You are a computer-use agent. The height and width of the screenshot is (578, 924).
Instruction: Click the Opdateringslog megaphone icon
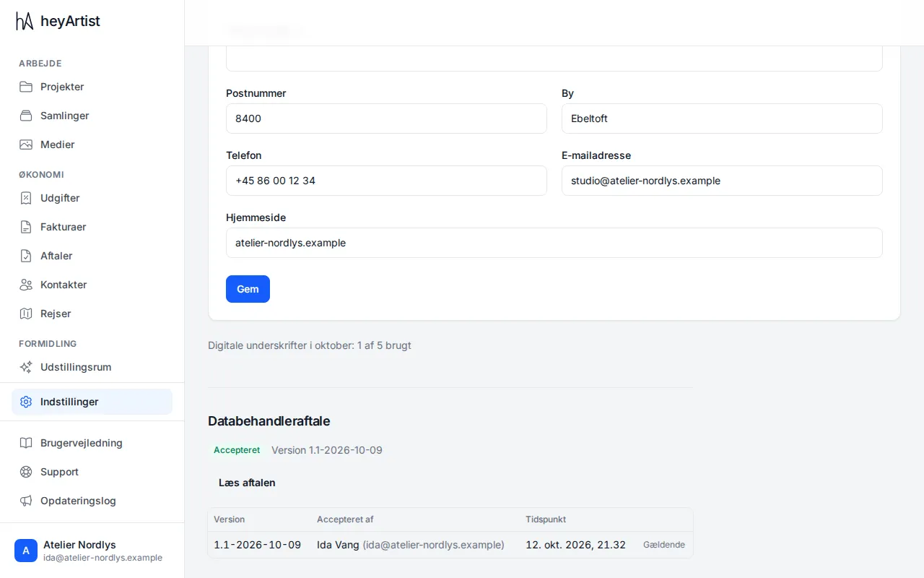coord(26,501)
